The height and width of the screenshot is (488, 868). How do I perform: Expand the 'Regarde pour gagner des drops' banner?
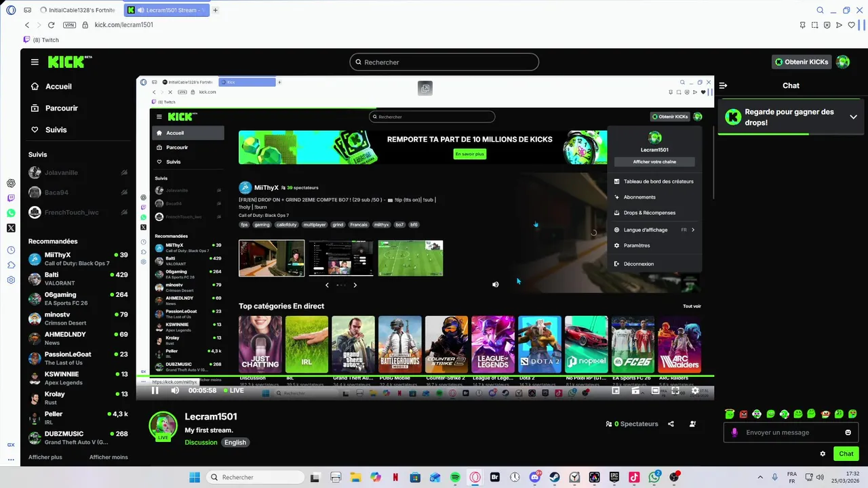point(853,117)
